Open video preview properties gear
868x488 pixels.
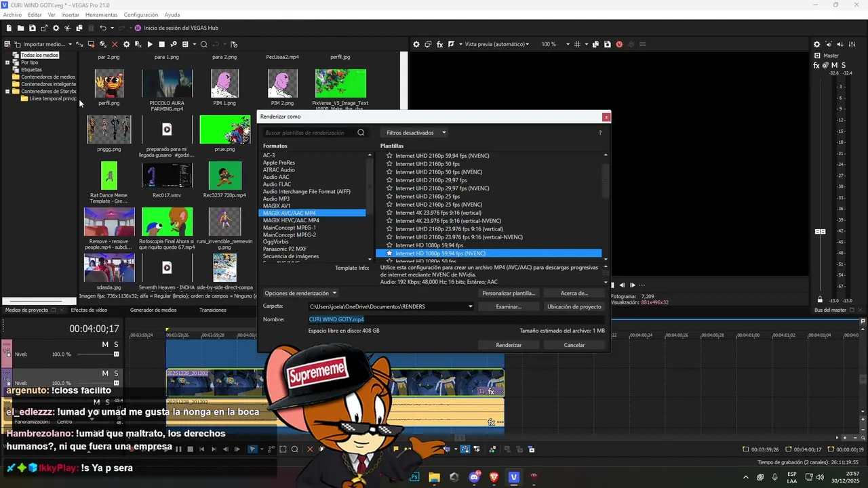click(416, 44)
